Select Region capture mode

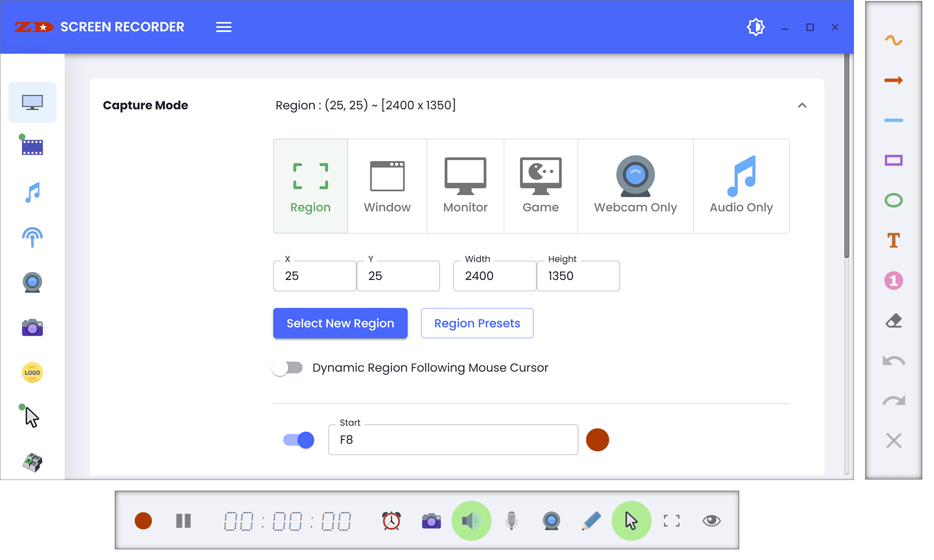pyautogui.click(x=311, y=186)
